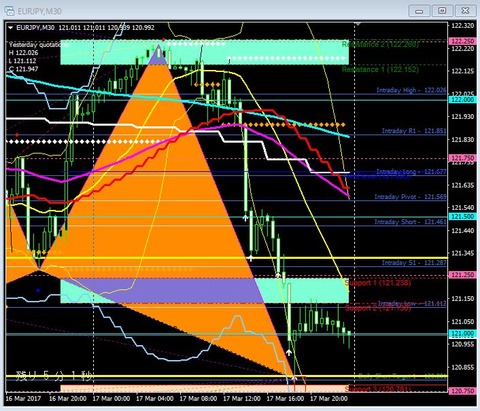Click the 122.320 value on price scale
Viewport: 480px width, 411px height.
click(462, 25)
